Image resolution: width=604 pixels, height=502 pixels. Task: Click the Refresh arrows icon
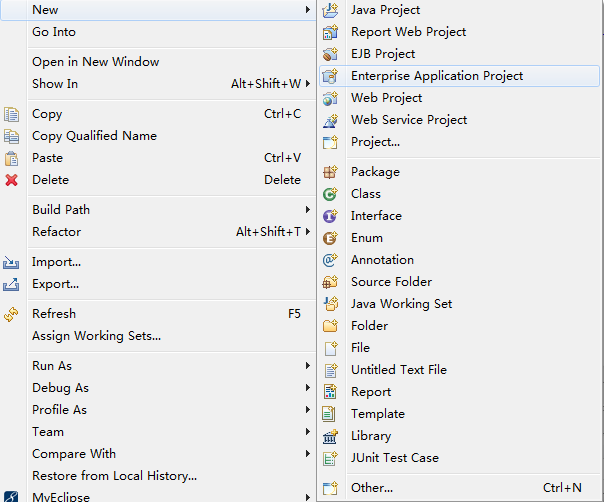11,314
